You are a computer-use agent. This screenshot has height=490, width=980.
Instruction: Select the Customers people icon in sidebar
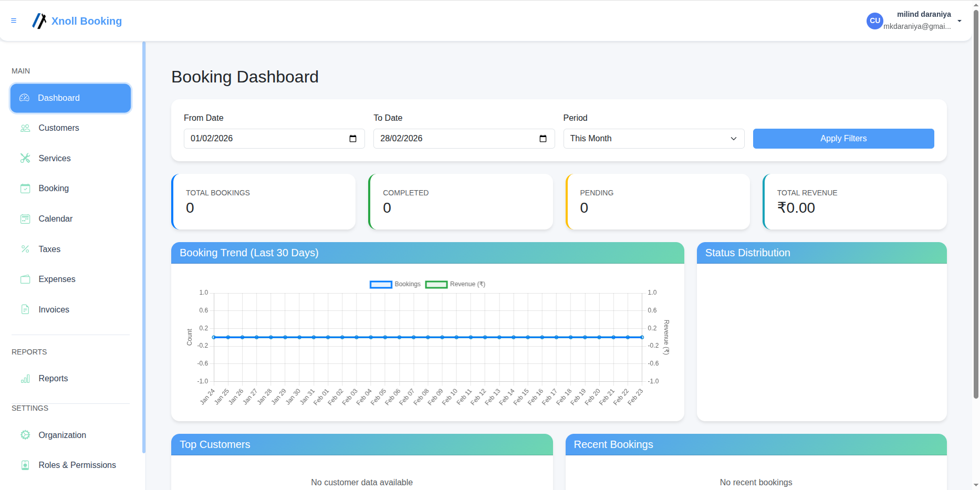[25, 128]
